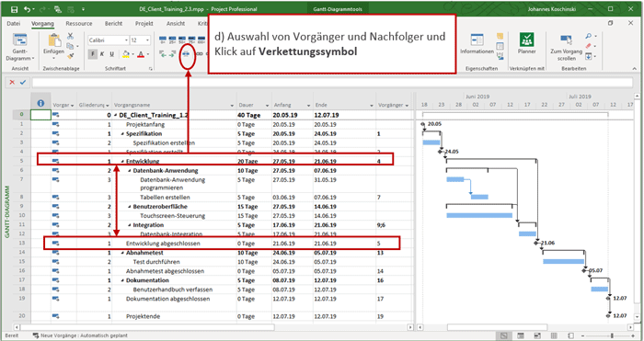Toggle italic formatting K button
This screenshot has height=341, width=644.
tap(102, 54)
